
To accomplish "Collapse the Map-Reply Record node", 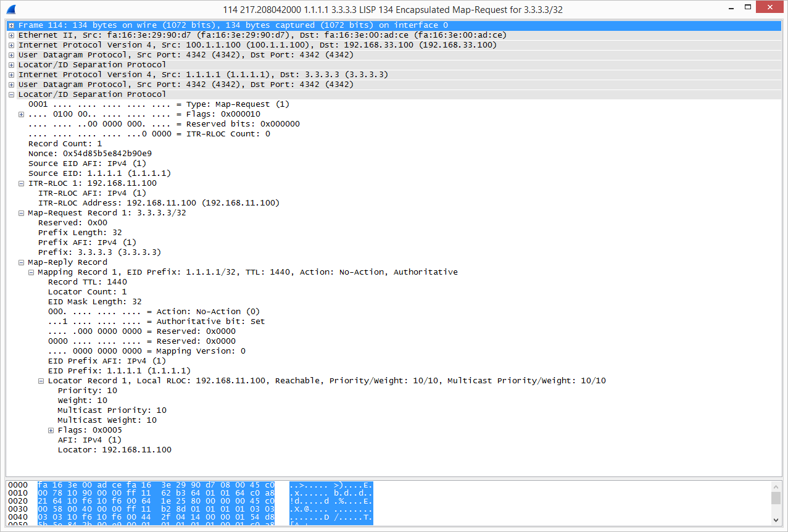I will point(22,262).
